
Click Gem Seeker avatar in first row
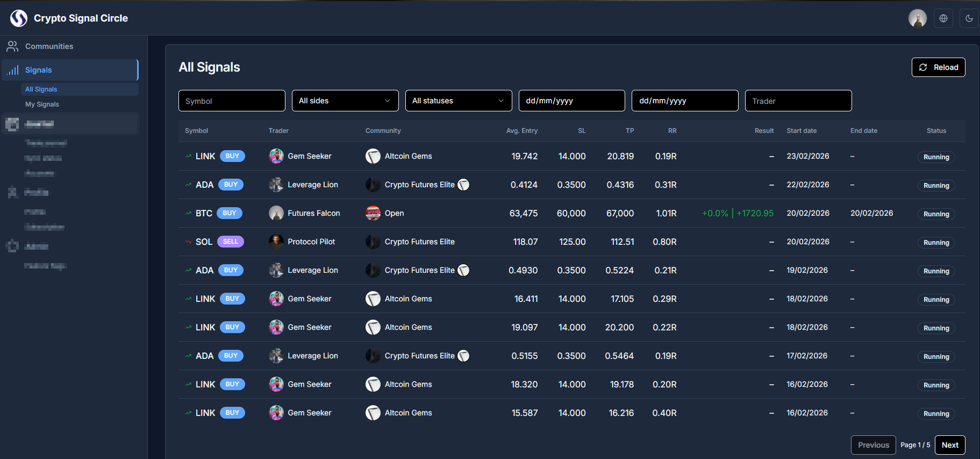(x=276, y=156)
